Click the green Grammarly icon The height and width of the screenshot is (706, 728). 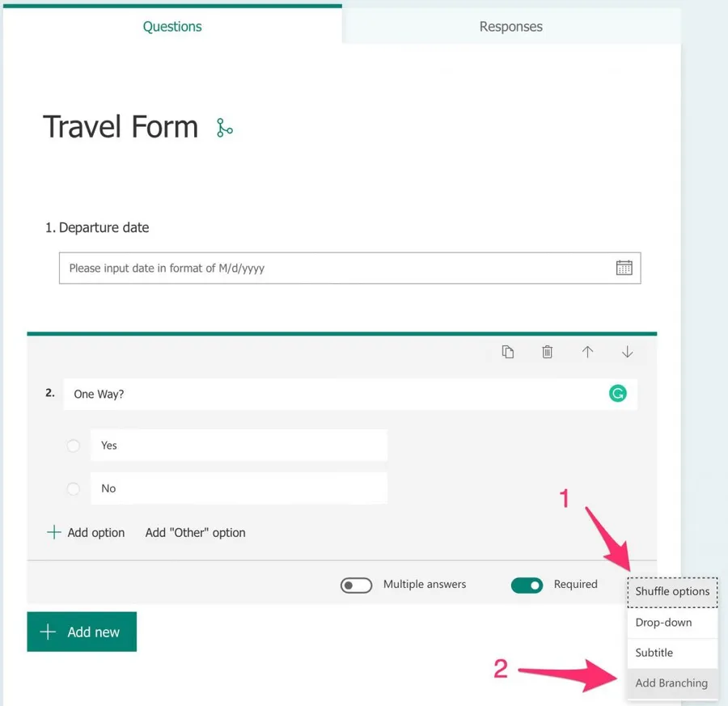click(617, 394)
